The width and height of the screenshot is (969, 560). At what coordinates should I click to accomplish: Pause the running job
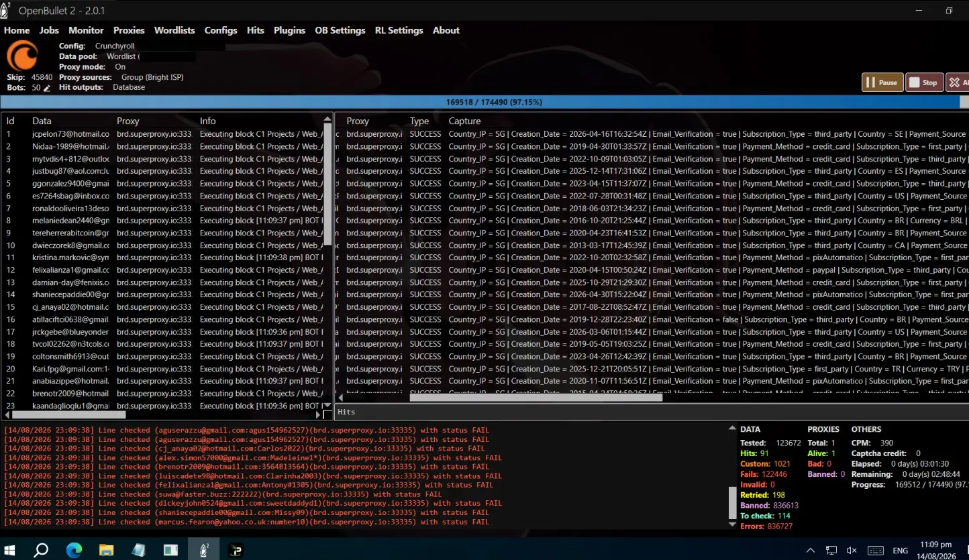(x=882, y=82)
